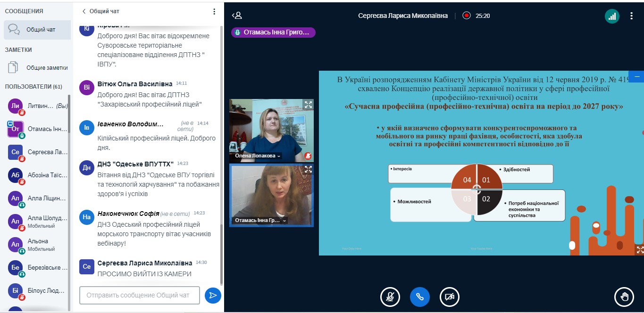Expand Олена Лопакова webcam name dropdown

pos(257,156)
